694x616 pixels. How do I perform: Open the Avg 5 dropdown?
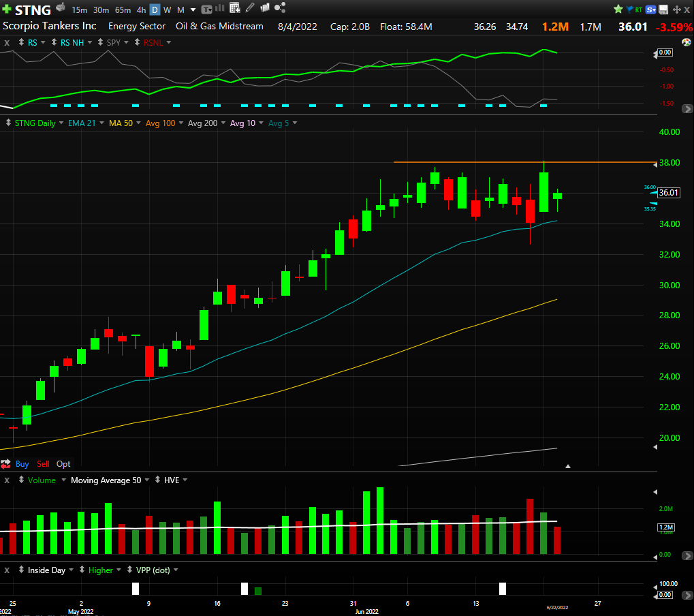pyautogui.click(x=295, y=123)
